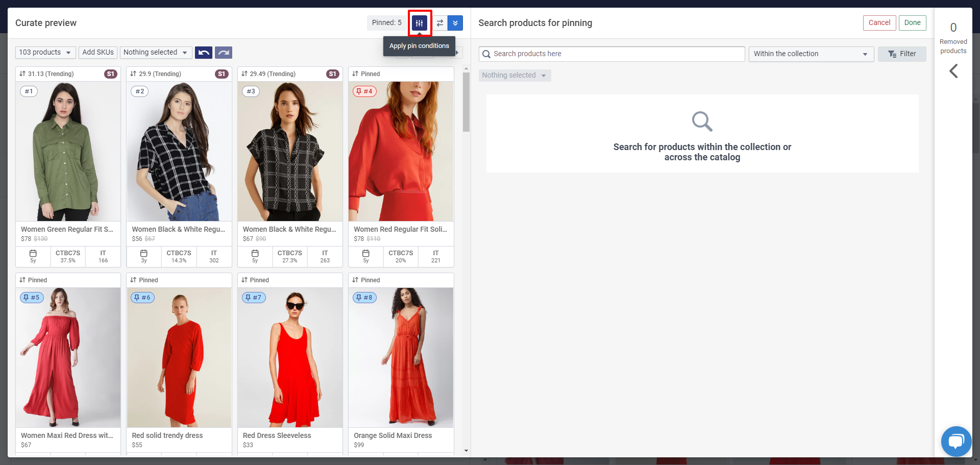
Task: Click the Add SKUs button
Action: pyautogui.click(x=98, y=53)
